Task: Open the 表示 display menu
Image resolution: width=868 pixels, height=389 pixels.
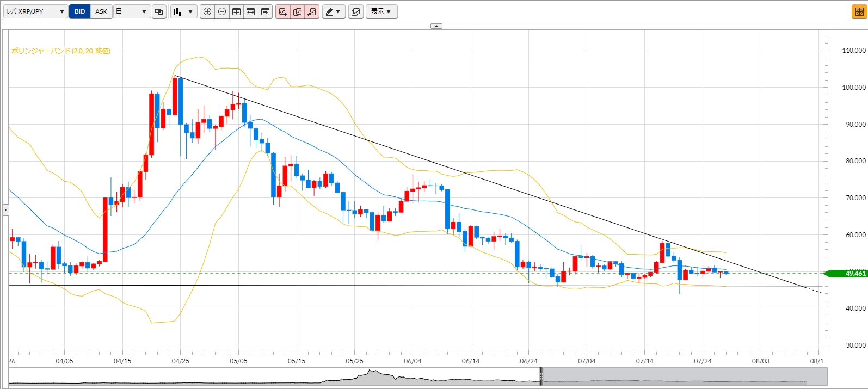Action: (381, 11)
